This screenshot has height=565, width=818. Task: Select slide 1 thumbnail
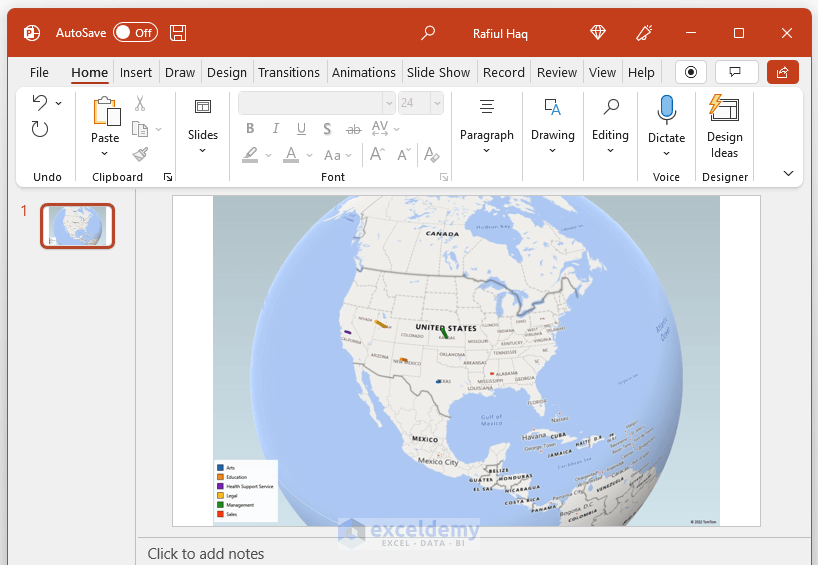pyautogui.click(x=78, y=226)
